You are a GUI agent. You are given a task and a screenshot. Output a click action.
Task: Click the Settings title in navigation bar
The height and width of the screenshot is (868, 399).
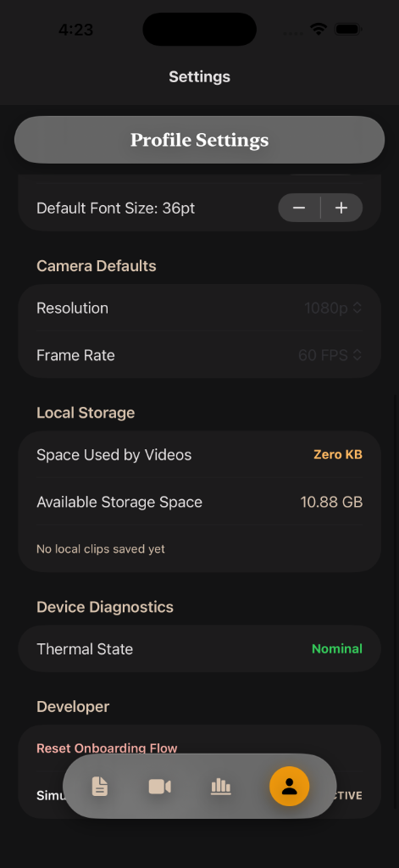(199, 76)
